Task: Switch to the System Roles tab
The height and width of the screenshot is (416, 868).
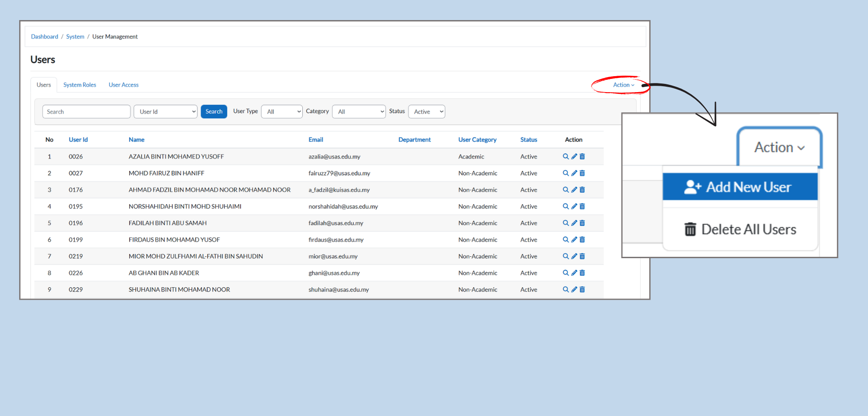Action: (x=79, y=85)
